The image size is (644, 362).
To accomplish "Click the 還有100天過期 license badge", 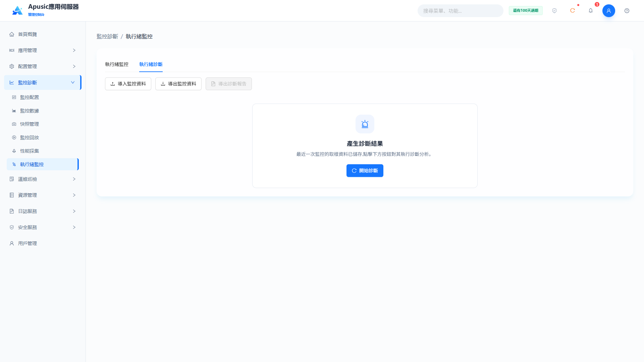I will coord(526,11).
